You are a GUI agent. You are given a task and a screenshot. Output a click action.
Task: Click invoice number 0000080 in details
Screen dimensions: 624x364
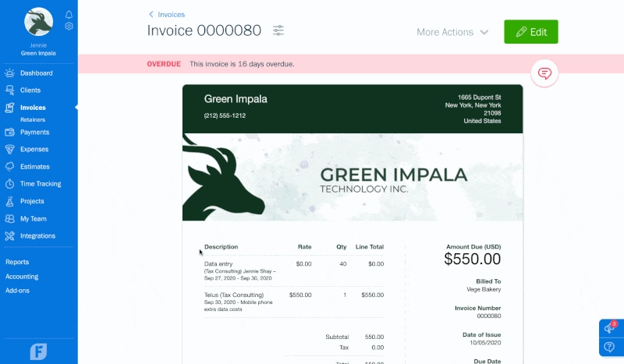pos(489,316)
